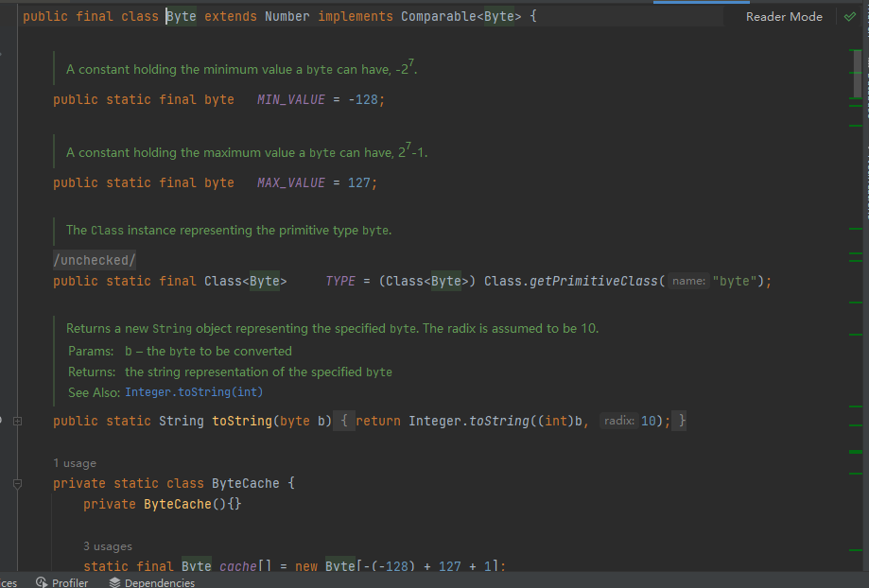Click the Dependencies stack icon in bottom bar

[x=114, y=582]
